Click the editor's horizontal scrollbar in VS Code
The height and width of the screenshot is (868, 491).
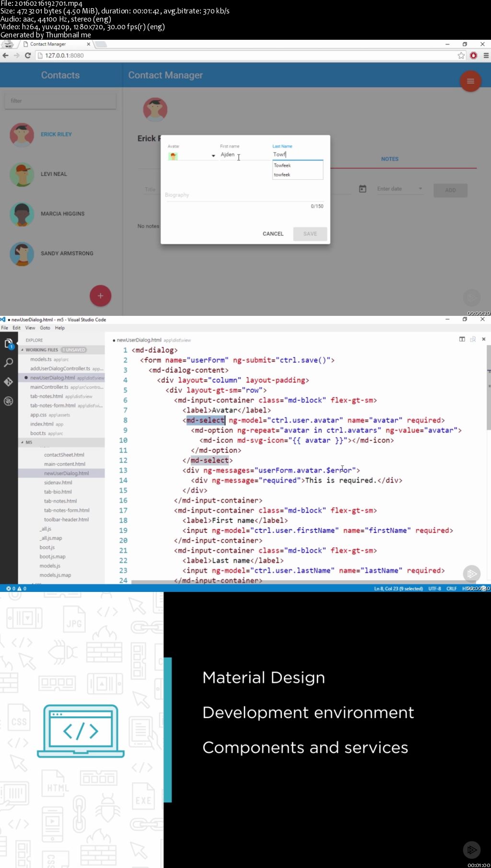click(303, 582)
